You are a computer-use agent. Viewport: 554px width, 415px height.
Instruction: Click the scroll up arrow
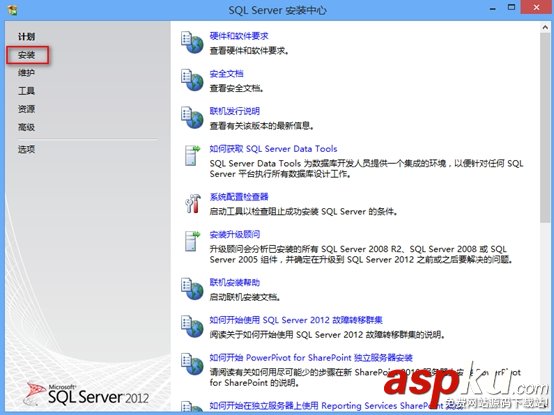tap(544, 28)
